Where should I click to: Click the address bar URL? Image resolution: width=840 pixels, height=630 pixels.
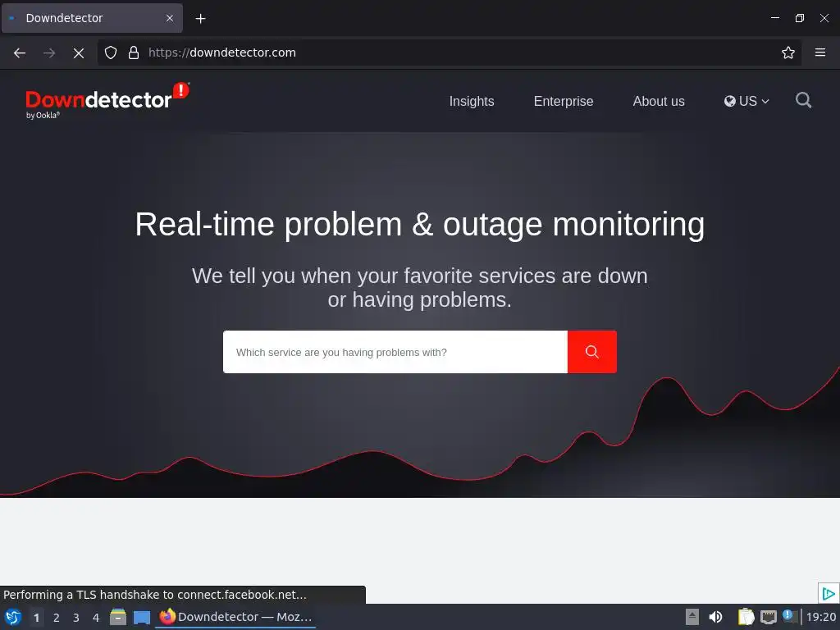tap(221, 52)
